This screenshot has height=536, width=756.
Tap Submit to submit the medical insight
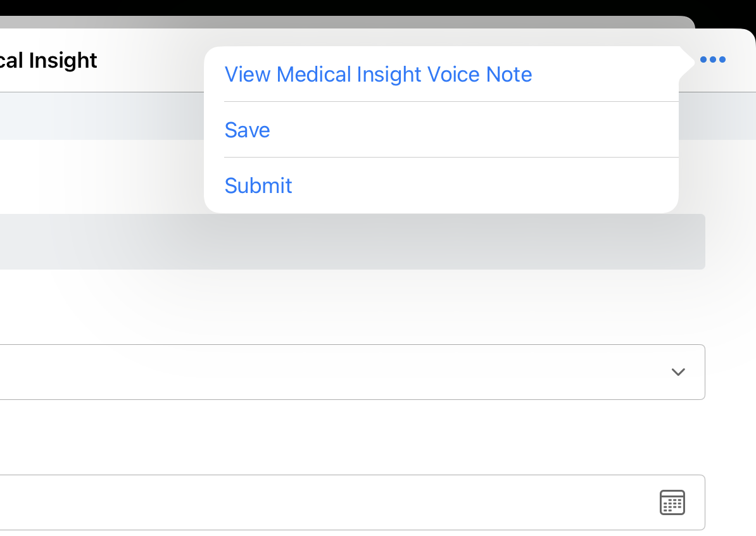[258, 186]
